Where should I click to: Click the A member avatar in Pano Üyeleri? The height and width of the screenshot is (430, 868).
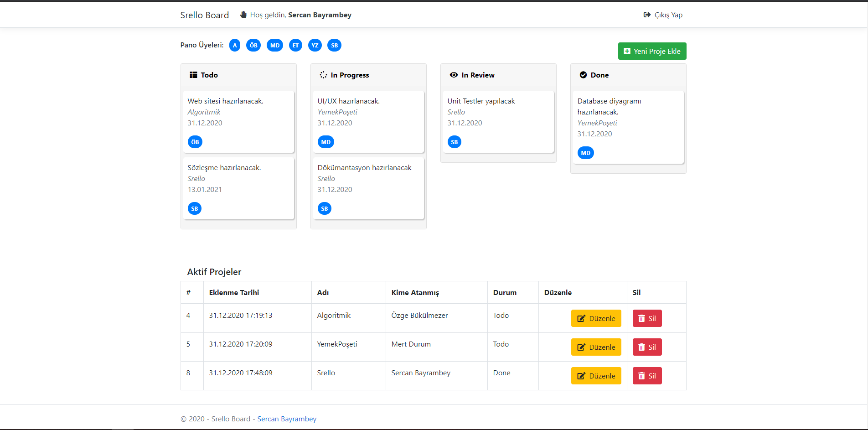point(235,45)
